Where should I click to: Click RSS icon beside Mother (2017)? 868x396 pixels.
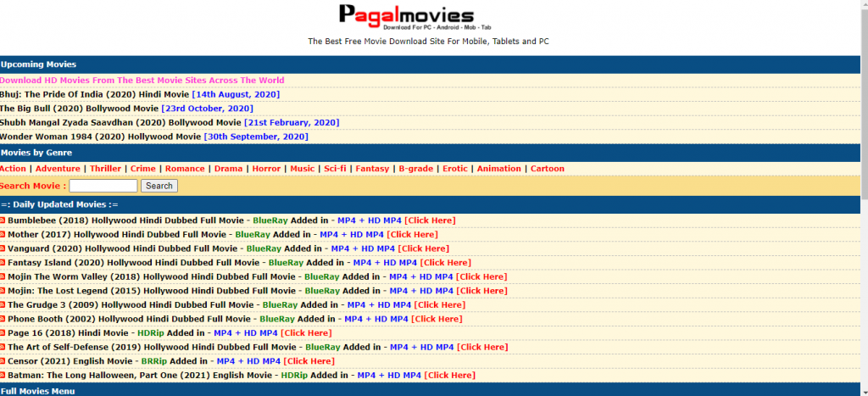click(x=3, y=235)
